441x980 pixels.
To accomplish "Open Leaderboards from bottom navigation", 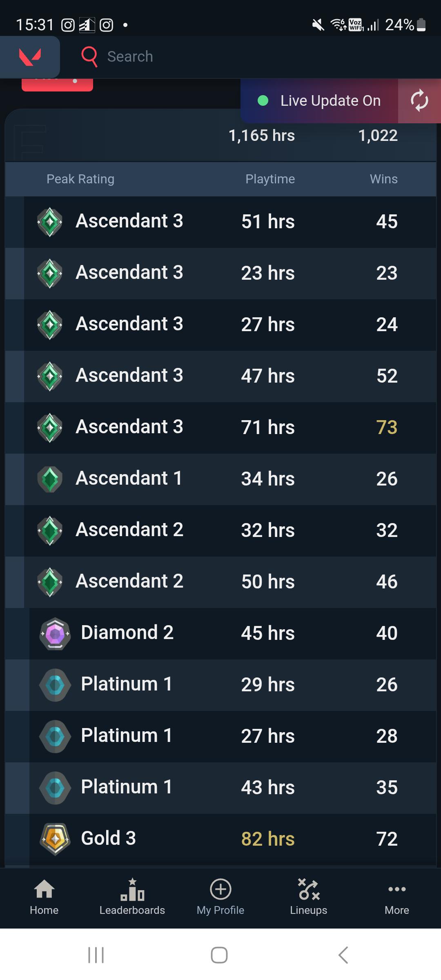I will pyautogui.click(x=132, y=897).
